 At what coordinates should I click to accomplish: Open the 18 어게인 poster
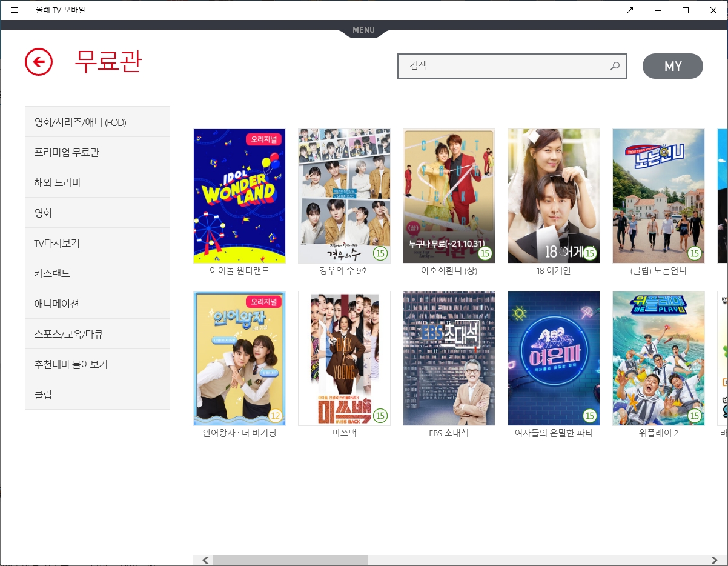(554, 196)
